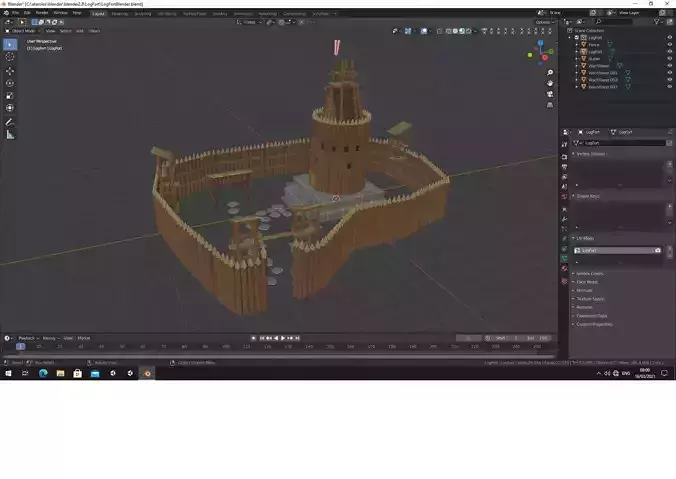
Task: Open the World properties tab icon
Action: pos(564,197)
